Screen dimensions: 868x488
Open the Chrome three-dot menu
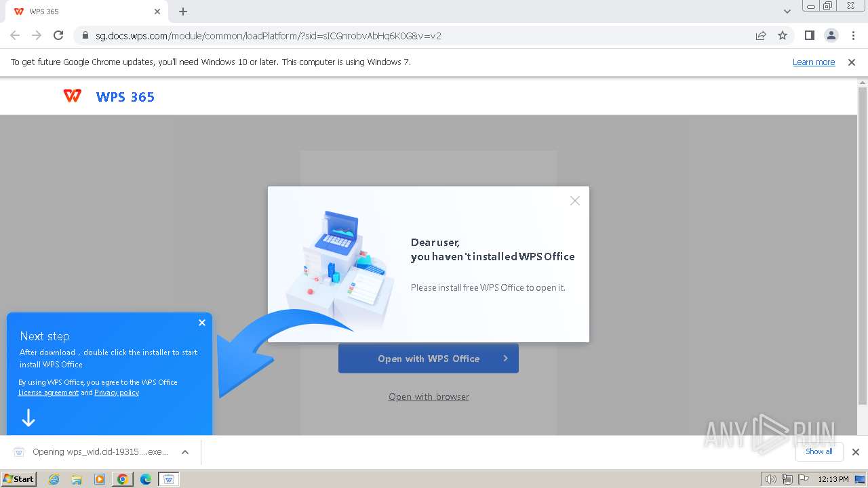click(x=852, y=35)
